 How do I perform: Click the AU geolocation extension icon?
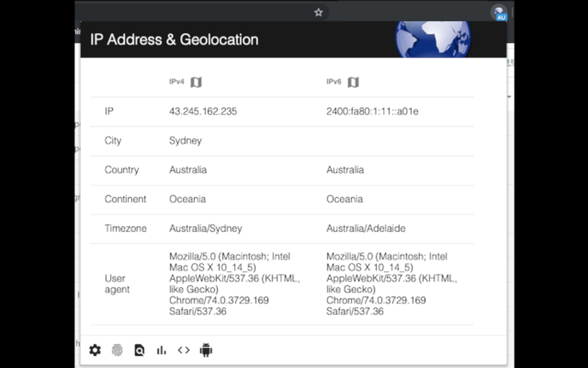click(498, 13)
